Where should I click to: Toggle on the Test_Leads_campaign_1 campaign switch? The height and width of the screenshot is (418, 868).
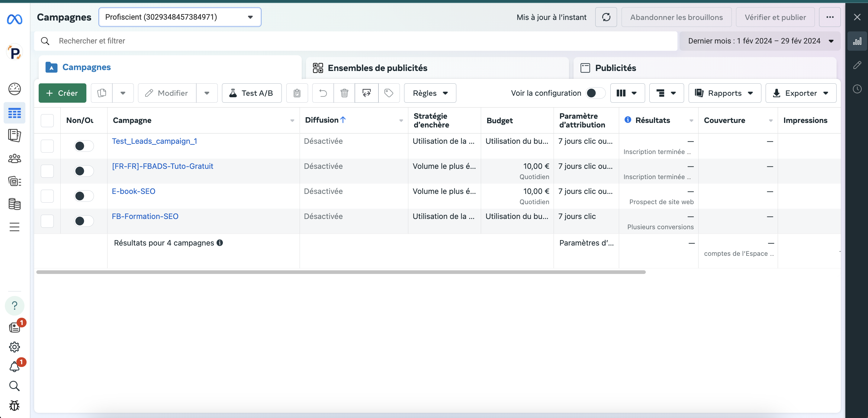click(84, 146)
